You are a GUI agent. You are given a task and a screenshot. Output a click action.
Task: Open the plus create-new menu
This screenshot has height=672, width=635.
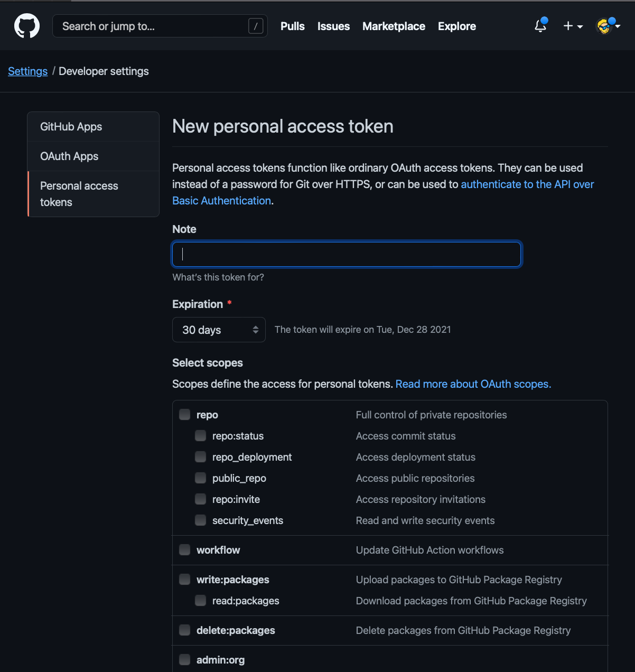tap(573, 26)
